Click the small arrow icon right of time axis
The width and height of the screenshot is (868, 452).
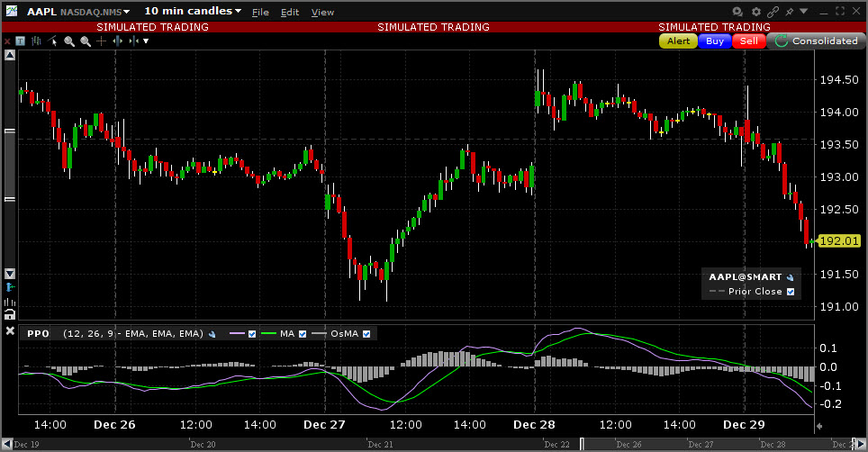(x=820, y=426)
